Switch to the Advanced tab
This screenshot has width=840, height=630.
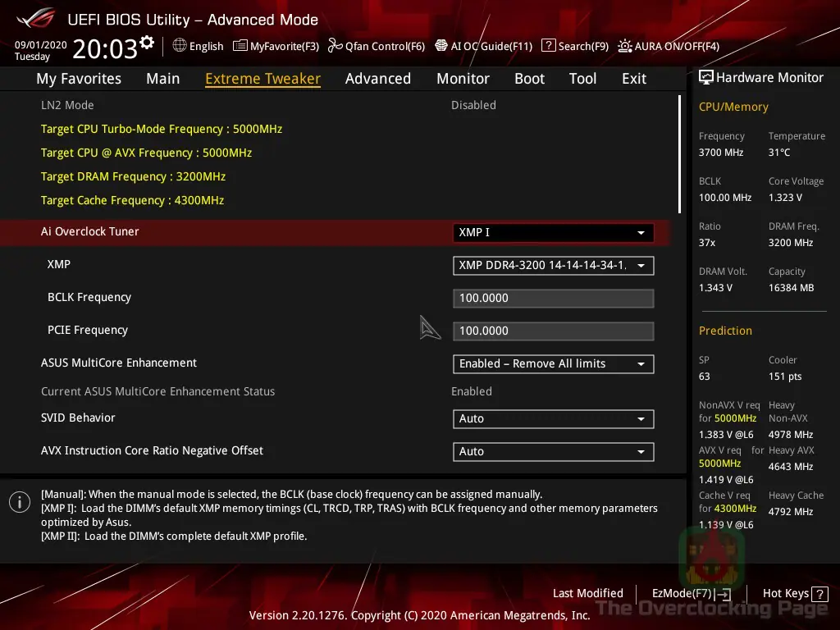click(377, 78)
